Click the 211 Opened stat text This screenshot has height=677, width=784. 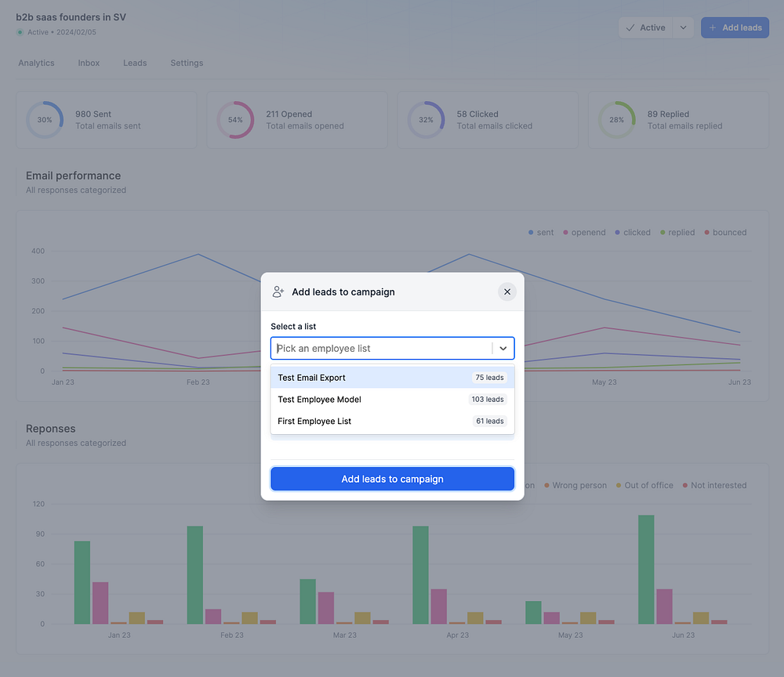(x=289, y=114)
